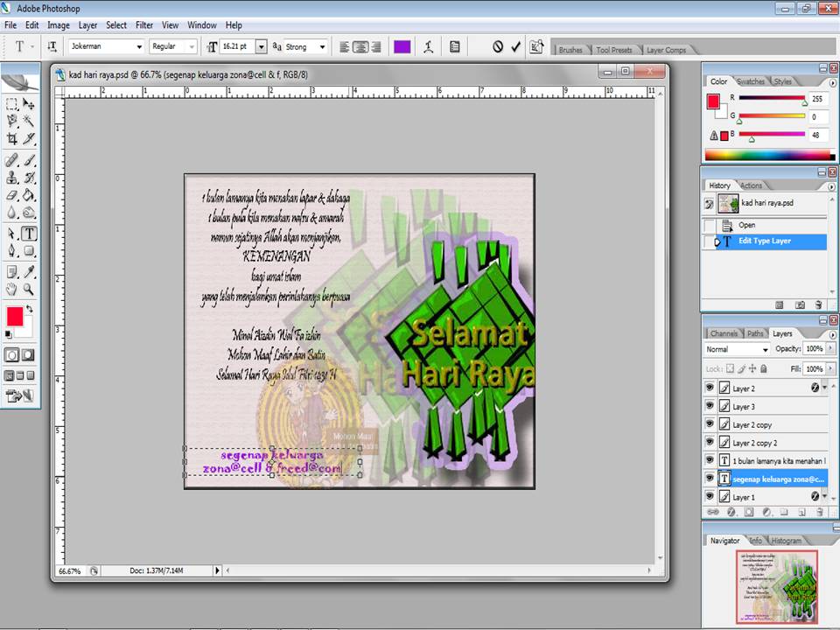Viewport: 840px width, 630px height.
Task: Toggle the character and paragraph palettes
Action: coord(455,47)
